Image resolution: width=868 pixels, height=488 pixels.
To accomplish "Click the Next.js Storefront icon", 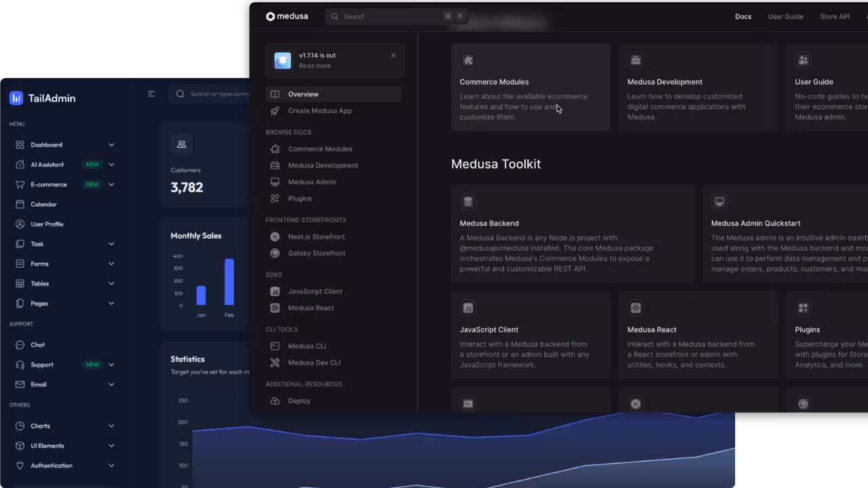I will pyautogui.click(x=275, y=237).
